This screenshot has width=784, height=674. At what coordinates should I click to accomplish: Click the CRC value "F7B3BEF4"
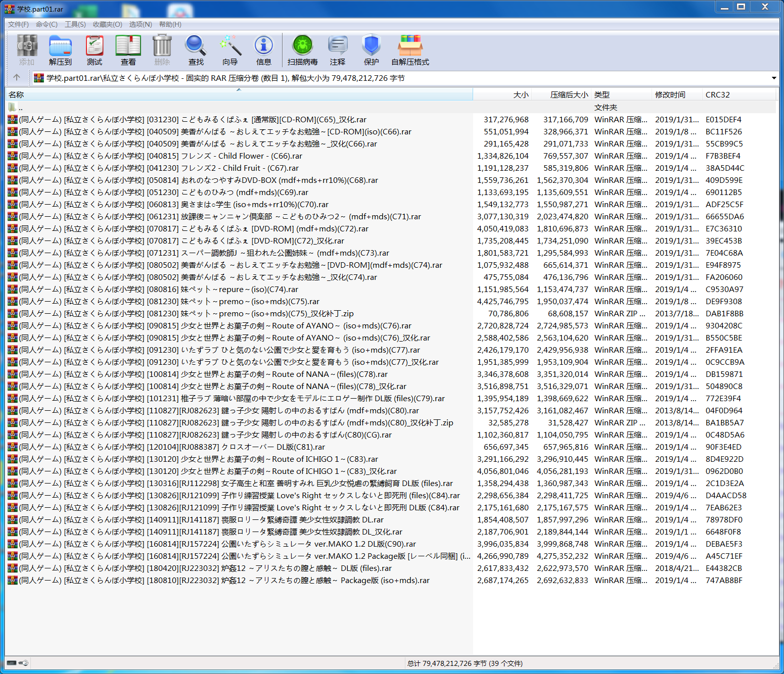pyautogui.click(x=723, y=156)
